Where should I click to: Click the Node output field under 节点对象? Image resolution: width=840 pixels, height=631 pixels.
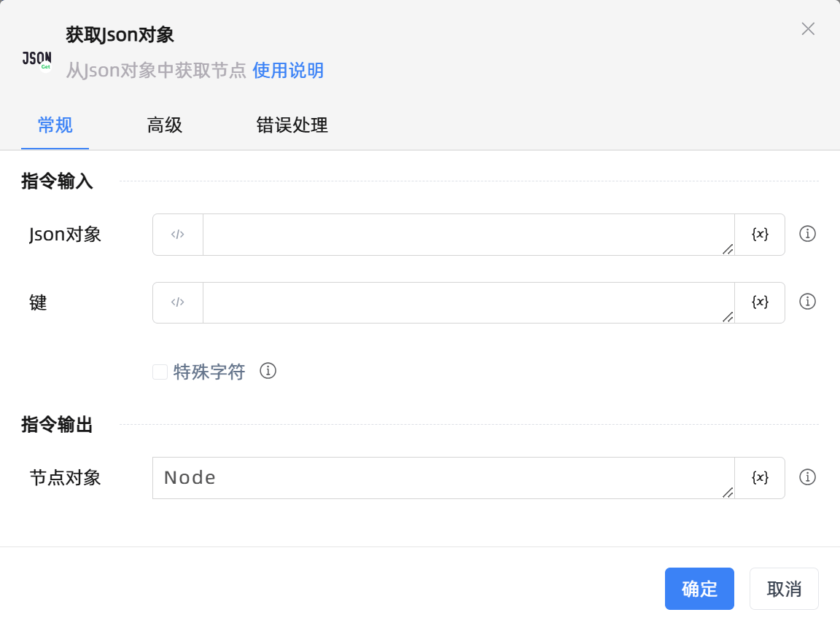[x=437, y=477]
